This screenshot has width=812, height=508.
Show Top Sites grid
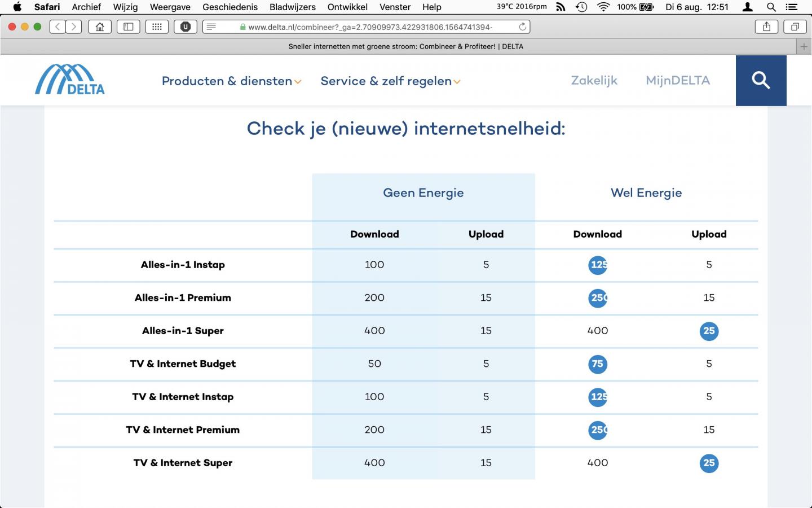(157, 27)
